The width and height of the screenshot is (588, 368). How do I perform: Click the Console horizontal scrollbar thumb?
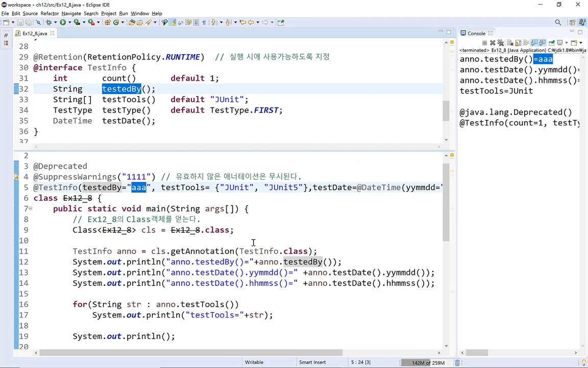pyautogui.click(x=477, y=353)
